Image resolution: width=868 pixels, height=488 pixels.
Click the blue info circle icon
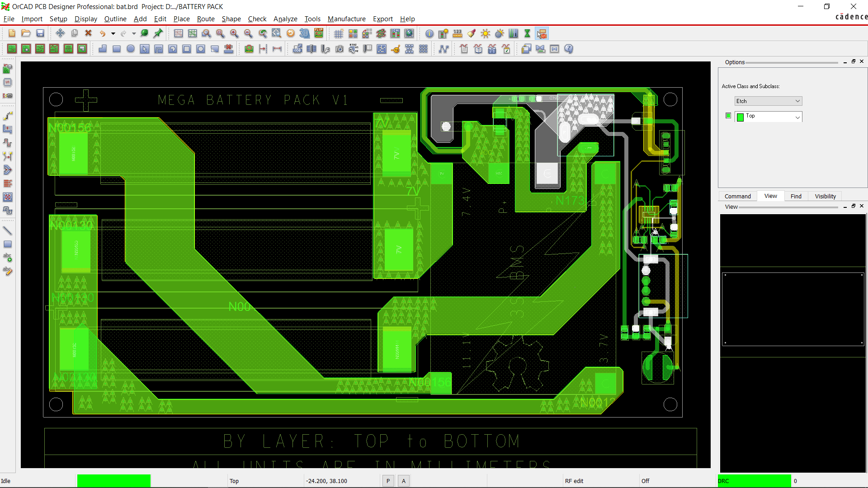click(429, 33)
